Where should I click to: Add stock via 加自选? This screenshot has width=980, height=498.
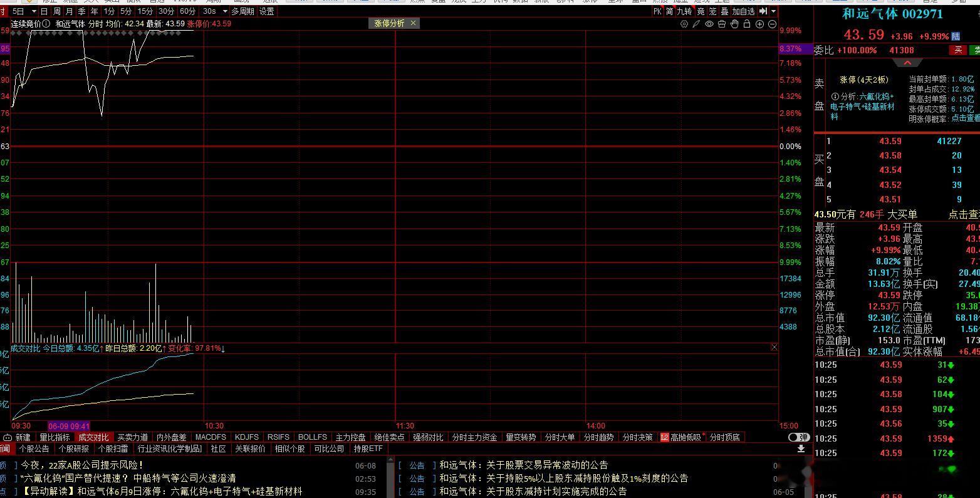point(744,11)
